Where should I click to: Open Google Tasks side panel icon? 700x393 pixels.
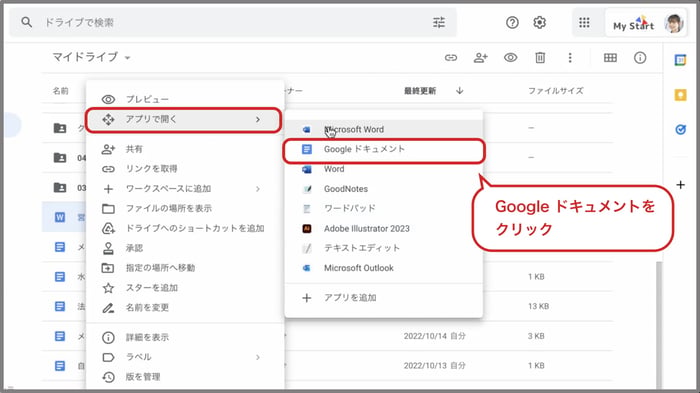(680, 130)
